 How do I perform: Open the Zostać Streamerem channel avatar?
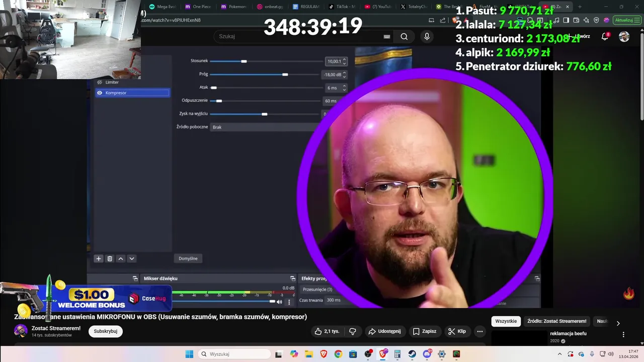[x=21, y=331]
